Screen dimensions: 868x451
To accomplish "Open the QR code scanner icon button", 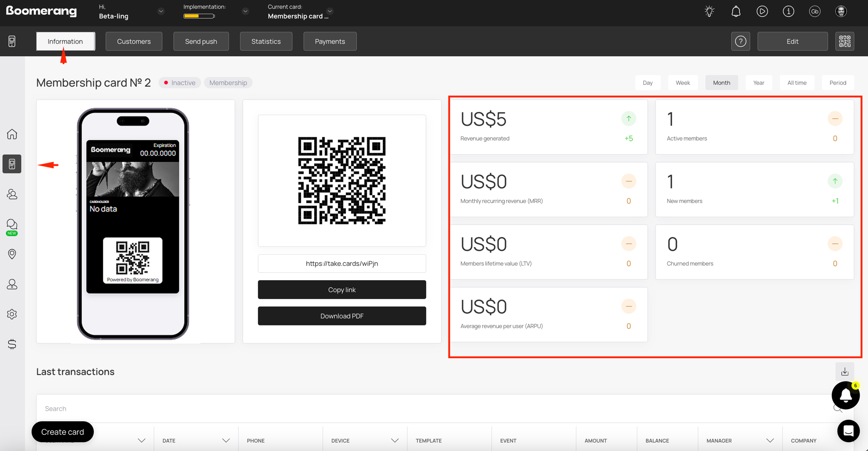I will (x=845, y=41).
